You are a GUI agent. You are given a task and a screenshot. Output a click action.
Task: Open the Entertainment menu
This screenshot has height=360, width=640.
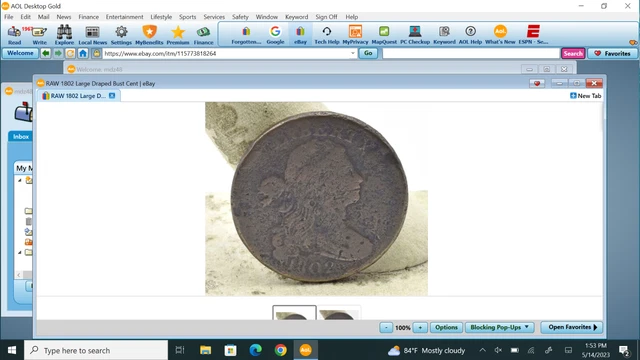coord(124,17)
